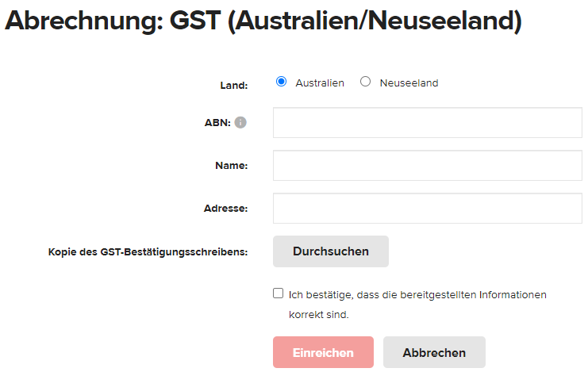Click the 'Name:' field label
The image size is (588, 372).
pos(232,165)
